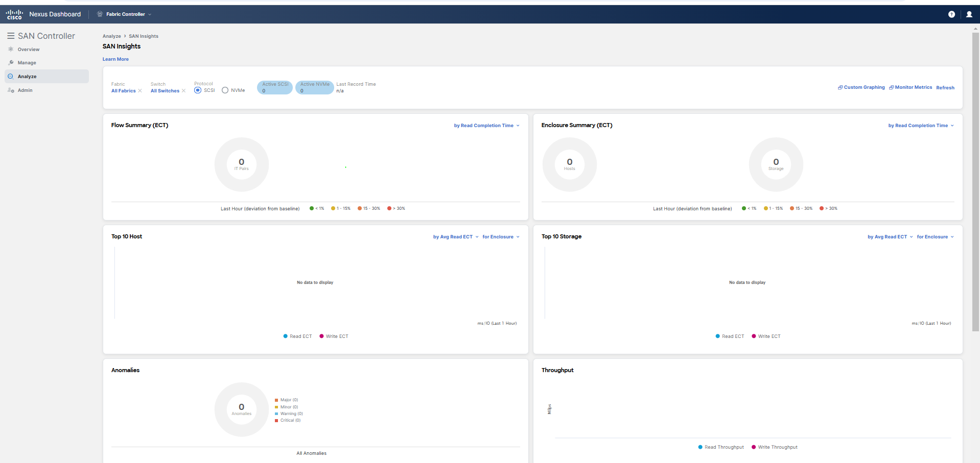The height and width of the screenshot is (463, 980).
Task: Open the user profile icon
Action: coord(969,14)
